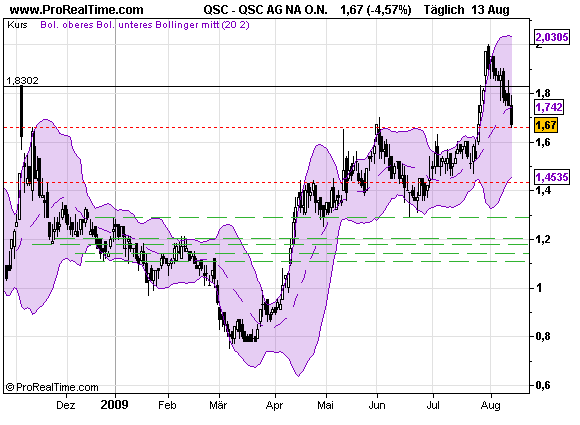The width and height of the screenshot is (580, 425).
Task: Click the 1,8 axis label
Action: point(542,93)
